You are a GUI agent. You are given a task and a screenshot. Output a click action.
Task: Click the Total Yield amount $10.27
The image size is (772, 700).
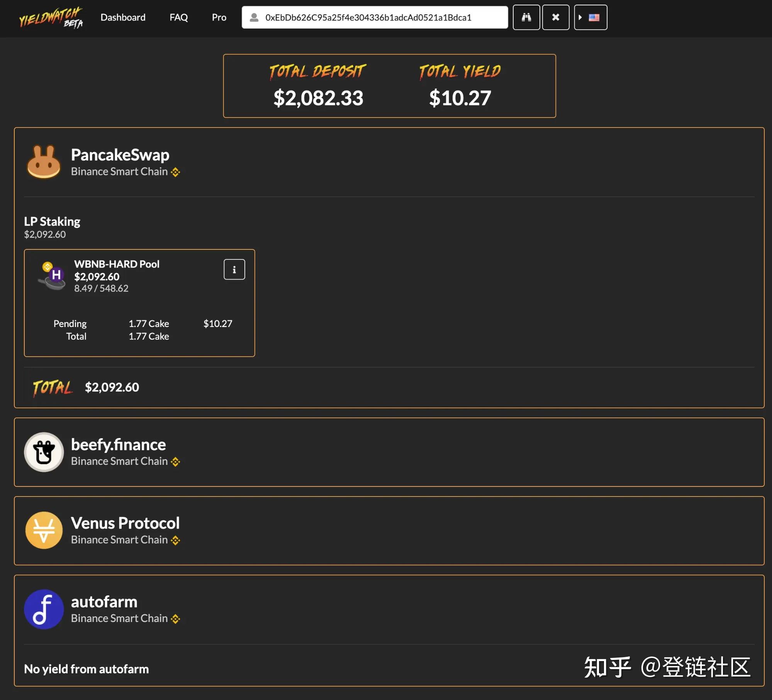(x=460, y=98)
